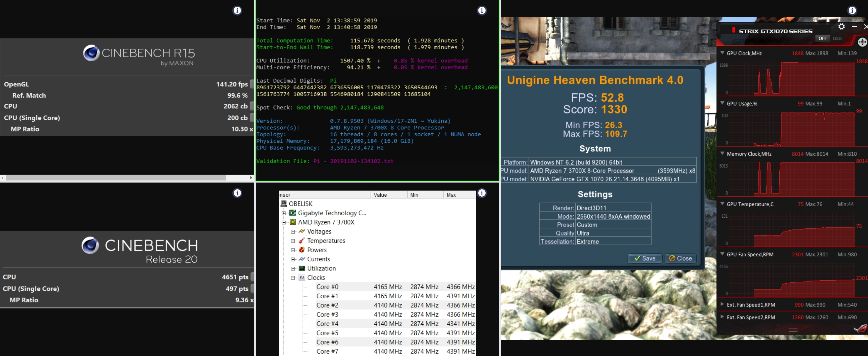Click info icon in y-cruncher console panel
Viewport: 868px width, 356px height.
tap(482, 11)
